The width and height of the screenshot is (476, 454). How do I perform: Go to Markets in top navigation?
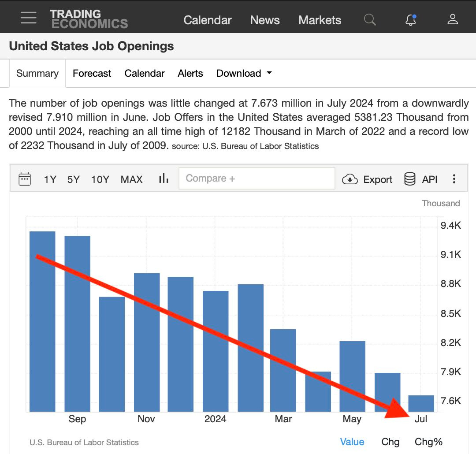[x=320, y=20]
